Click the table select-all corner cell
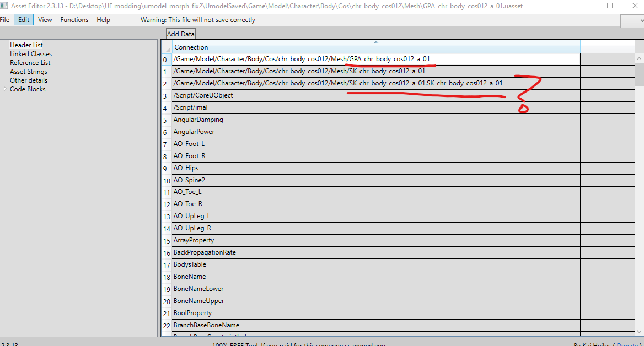The height and width of the screenshot is (346, 644). pyautogui.click(x=167, y=47)
